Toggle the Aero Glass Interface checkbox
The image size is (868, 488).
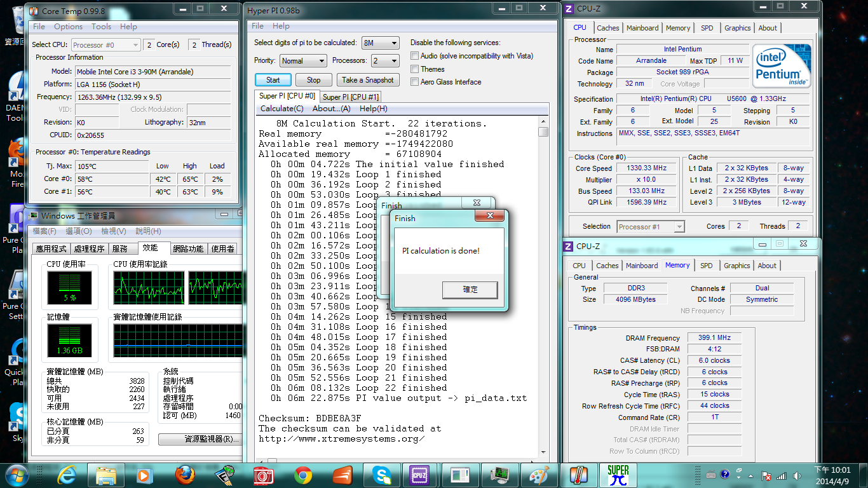click(x=415, y=82)
